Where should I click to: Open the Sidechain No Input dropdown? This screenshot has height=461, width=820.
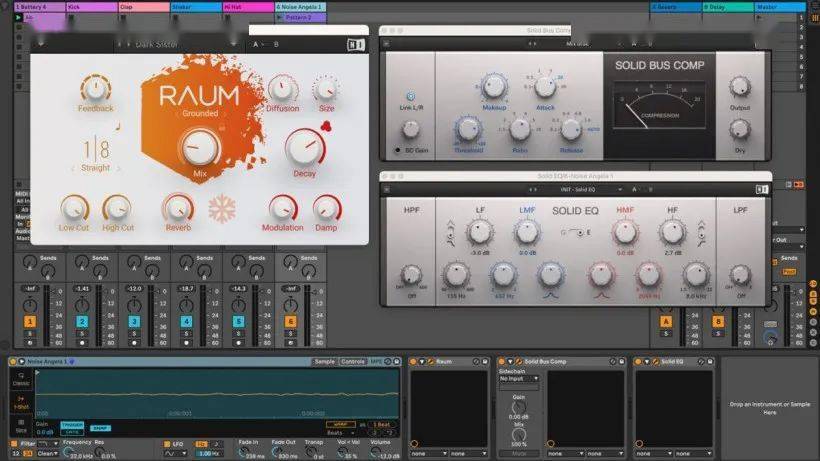tap(519, 379)
